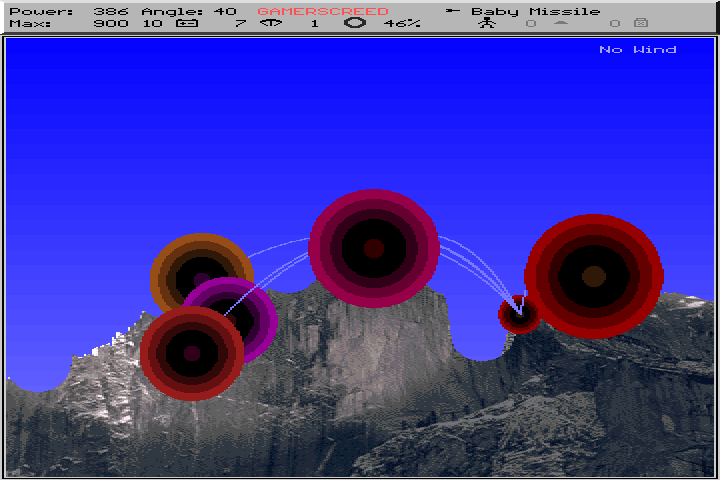The height and width of the screenshot is (480, 720).
Task: Click the count 0 beside the fuel icon
Action: click(x=615, y=23)
